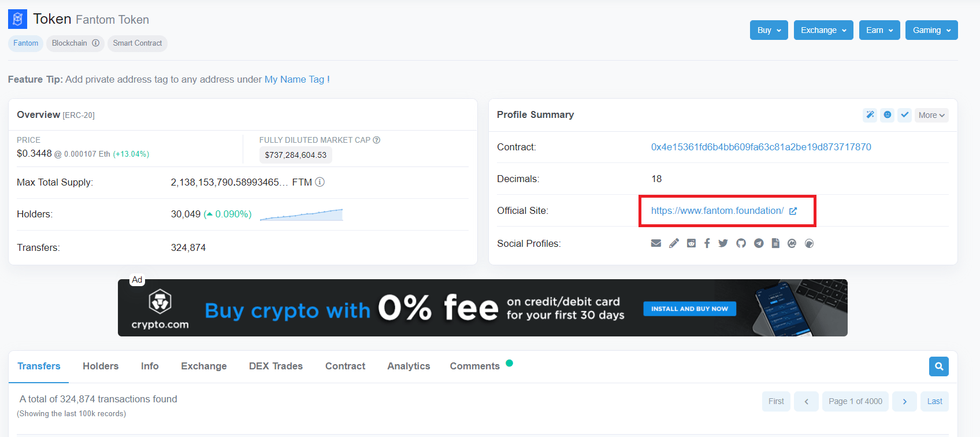Screen dimensions: 980x437
Task: Click the help icon for Fully Diluted Market Cap
Action: [x=377, y=140]
